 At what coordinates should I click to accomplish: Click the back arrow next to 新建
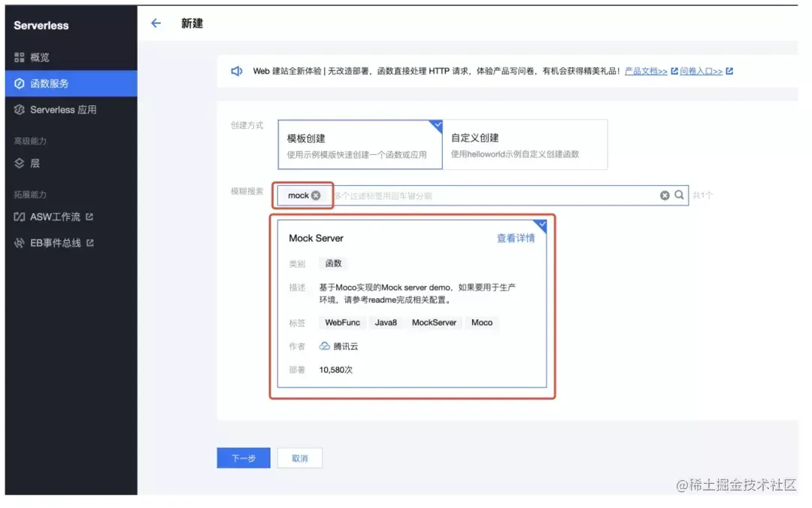156,23
